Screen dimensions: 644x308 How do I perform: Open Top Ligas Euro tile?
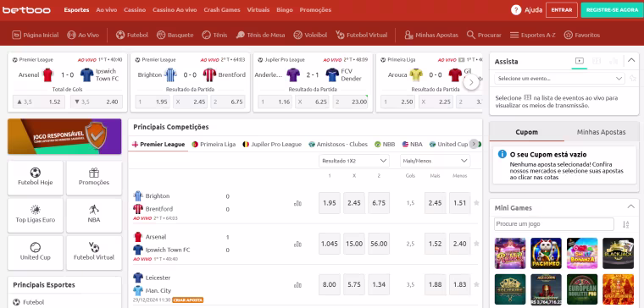coord(36,215)
